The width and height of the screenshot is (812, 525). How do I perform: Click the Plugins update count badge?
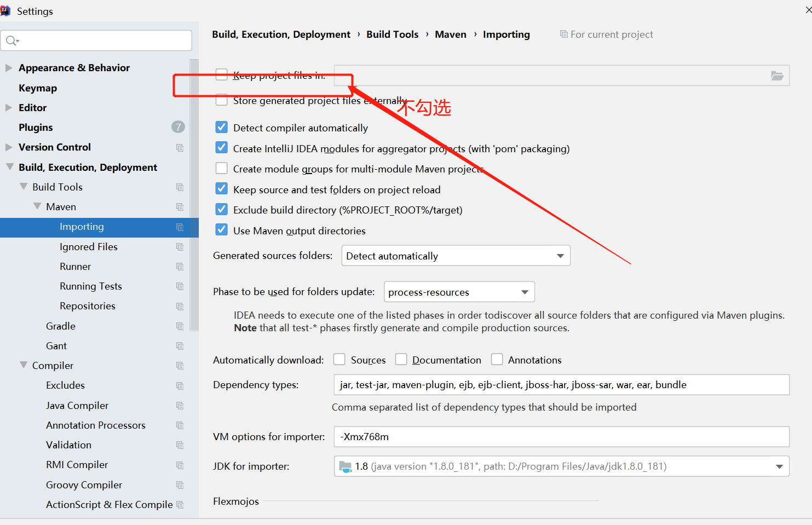click(x=178, y=127)
